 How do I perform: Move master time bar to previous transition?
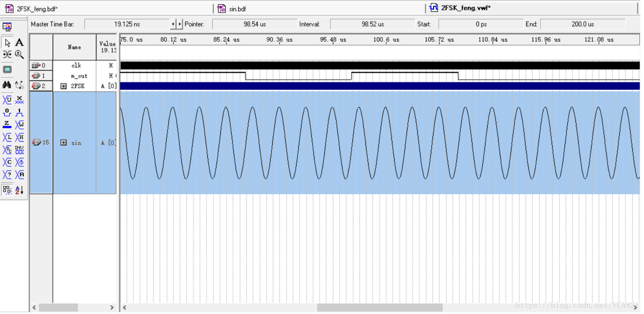coord(173,24)
